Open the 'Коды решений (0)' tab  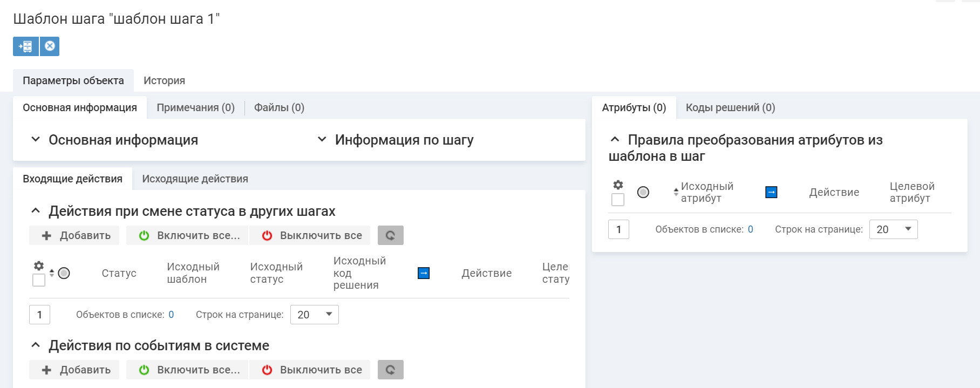pyautogui.click(x=730, y=107)
